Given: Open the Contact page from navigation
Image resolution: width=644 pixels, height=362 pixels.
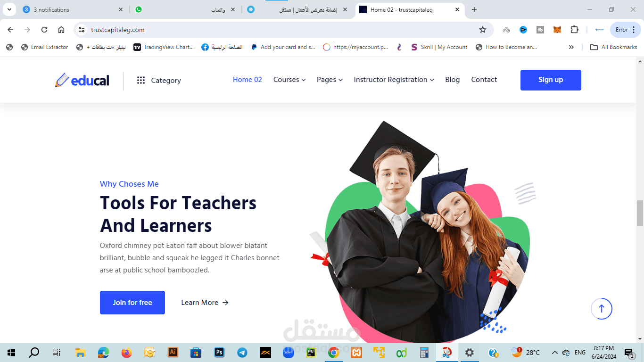Looking at the screenshot, I should click(x=484, y=80).
